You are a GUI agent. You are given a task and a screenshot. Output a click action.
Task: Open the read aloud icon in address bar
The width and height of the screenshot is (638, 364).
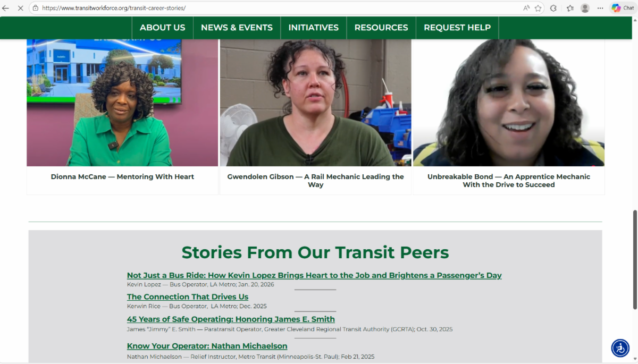526,8
